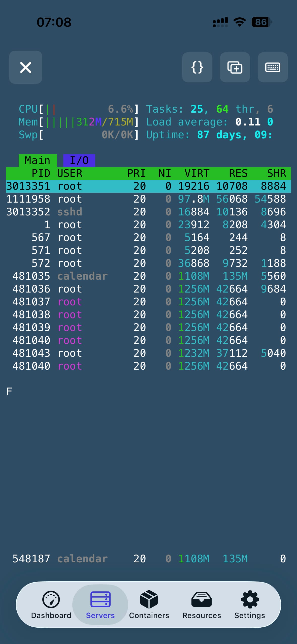Show the on-screen keyboard icon
Viewport: 297px width, 644px height.
tap(273, 67)
